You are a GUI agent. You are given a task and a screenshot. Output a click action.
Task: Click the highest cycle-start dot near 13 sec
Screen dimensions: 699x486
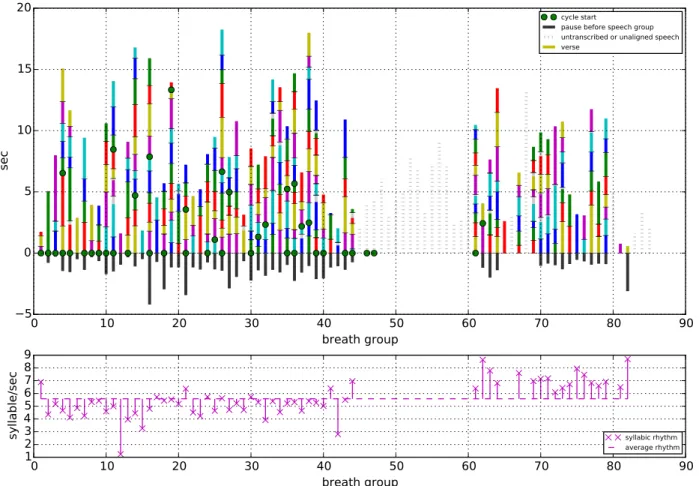[x=171, y=90]
